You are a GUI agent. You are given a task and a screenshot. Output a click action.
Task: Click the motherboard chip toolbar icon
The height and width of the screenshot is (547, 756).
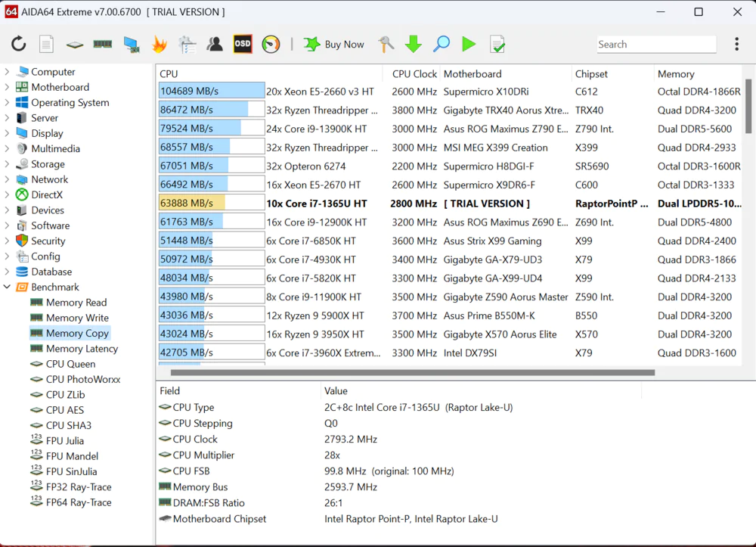(x=75, y=45)
